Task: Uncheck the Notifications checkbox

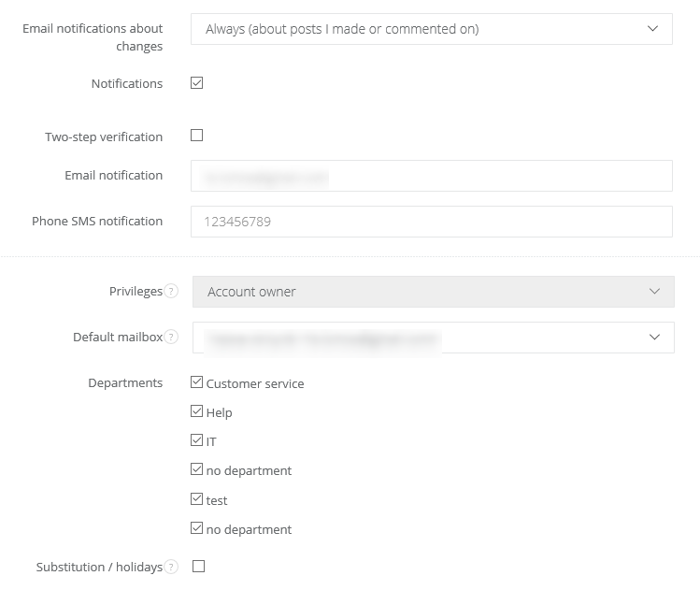Action: (x=196, y=83)
